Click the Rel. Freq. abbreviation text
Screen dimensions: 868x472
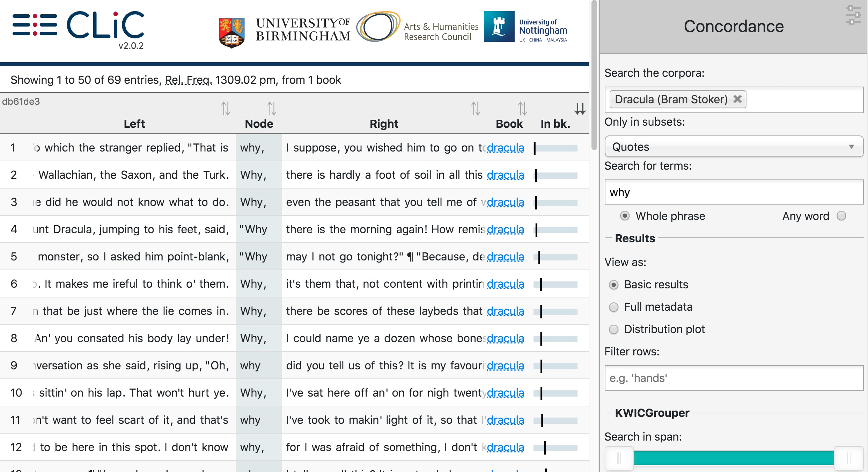coord(188,80)
